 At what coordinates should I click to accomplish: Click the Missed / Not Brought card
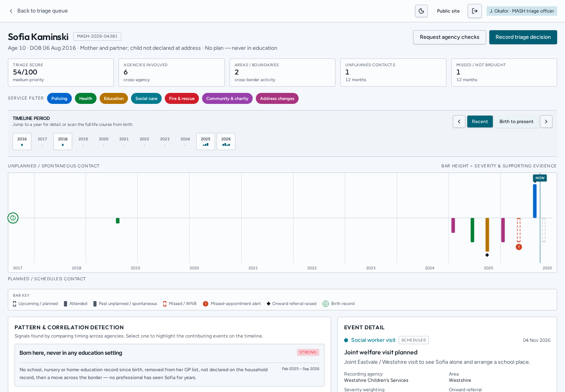504,73
